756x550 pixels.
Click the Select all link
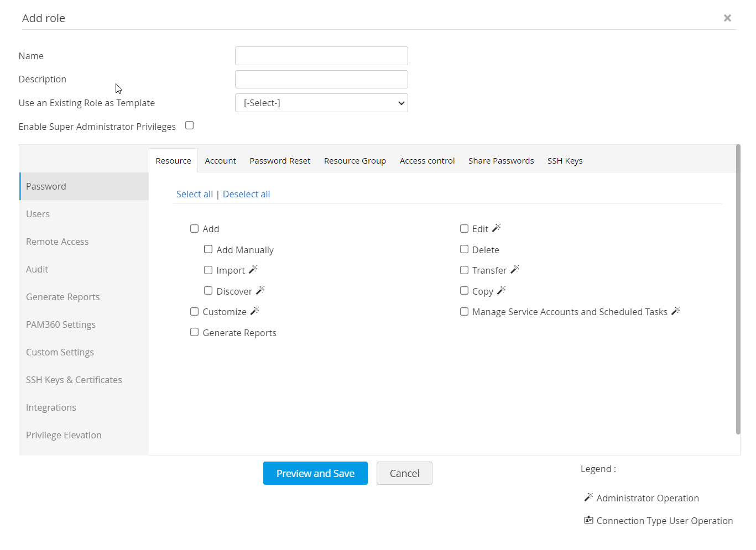tap(195, 194)
